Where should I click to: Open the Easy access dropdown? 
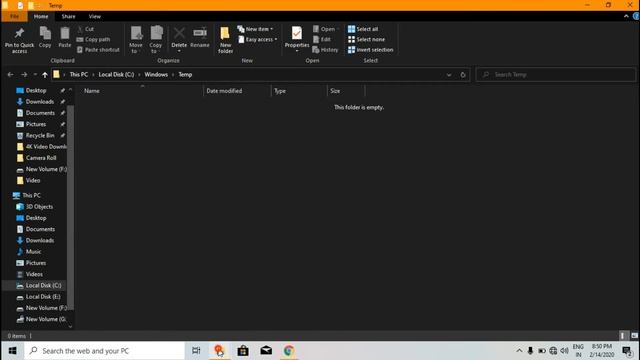(258, 40)
